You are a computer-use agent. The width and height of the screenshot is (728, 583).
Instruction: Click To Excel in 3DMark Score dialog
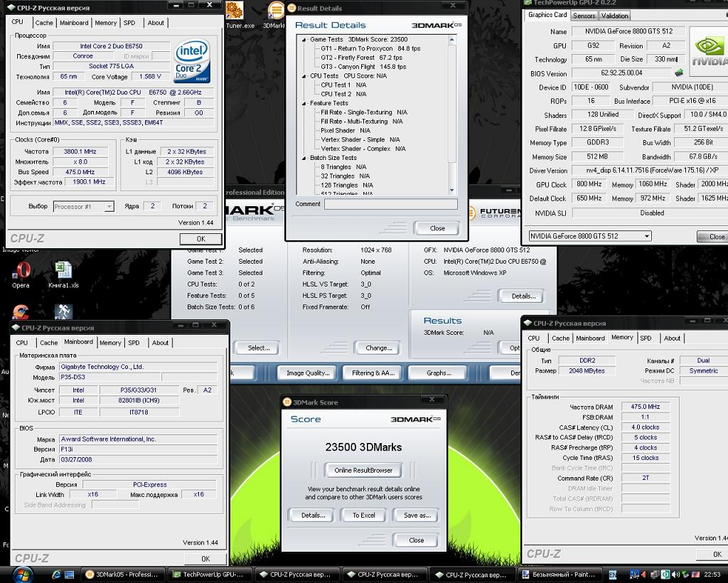click(363, 515)
